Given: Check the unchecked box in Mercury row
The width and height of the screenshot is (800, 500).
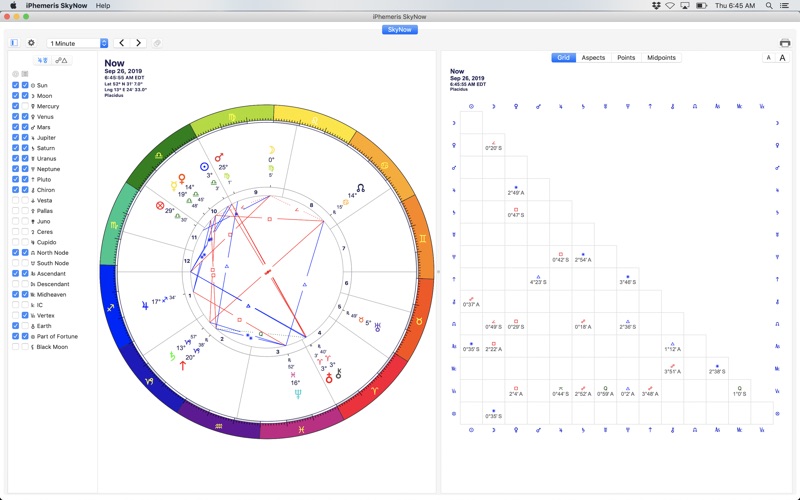Looking at the screenshot, I should point(25,106).
